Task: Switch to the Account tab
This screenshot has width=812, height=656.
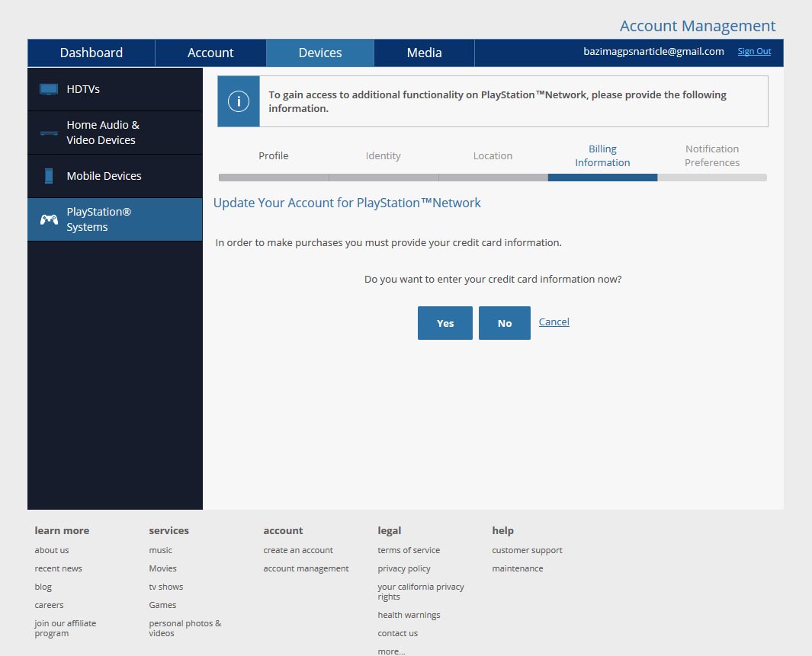Action: click(x=210, y=53)
